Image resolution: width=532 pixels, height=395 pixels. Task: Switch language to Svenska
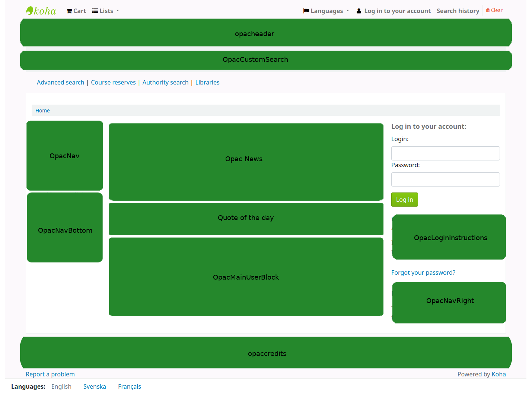coord(95,386)
